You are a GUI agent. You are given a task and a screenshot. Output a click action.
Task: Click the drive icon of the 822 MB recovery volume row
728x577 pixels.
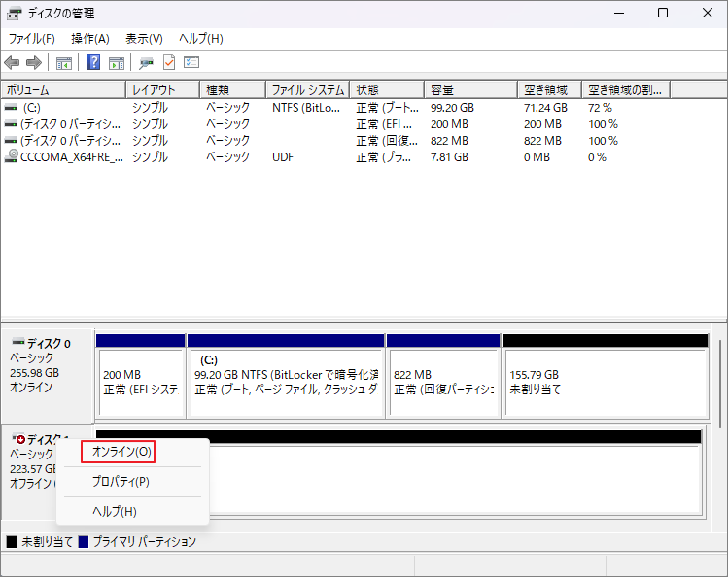click(11, 140)
